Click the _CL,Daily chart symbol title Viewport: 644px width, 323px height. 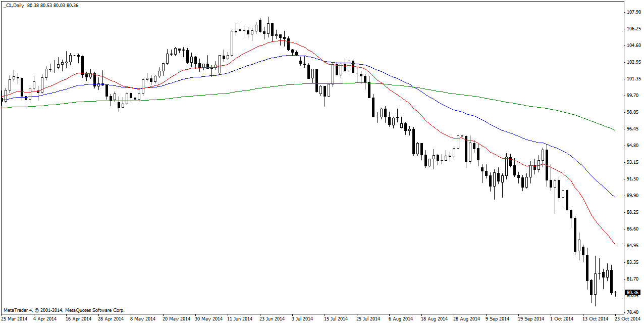point(14,6)
